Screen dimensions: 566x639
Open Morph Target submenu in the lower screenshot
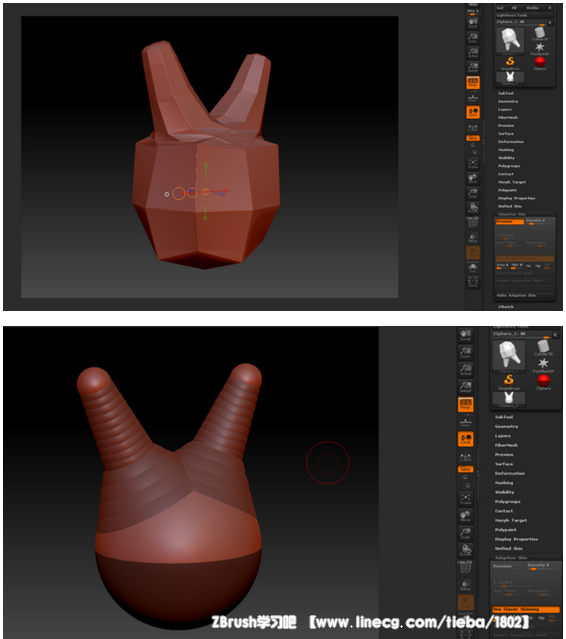[511, 520]
